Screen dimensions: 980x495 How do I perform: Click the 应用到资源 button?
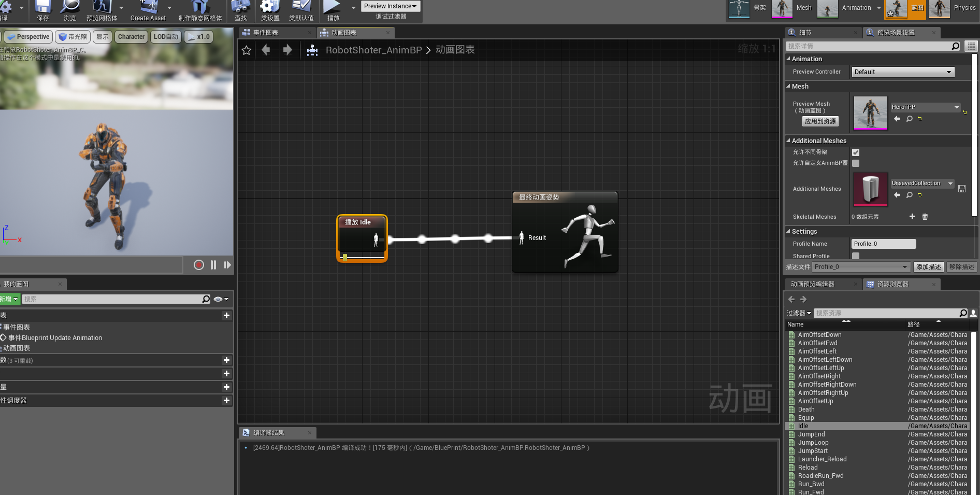coord(820,121)
